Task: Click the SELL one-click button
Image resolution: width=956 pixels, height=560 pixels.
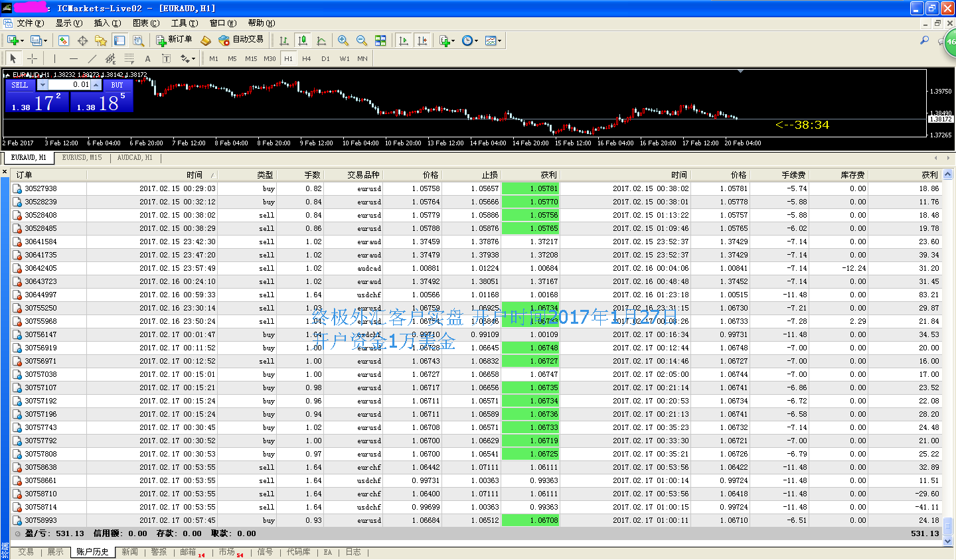Action: [x=20, y=85]
